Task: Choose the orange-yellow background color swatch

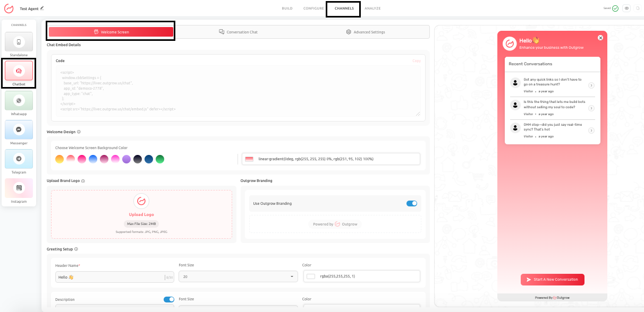Action: [x=60, y=159]
